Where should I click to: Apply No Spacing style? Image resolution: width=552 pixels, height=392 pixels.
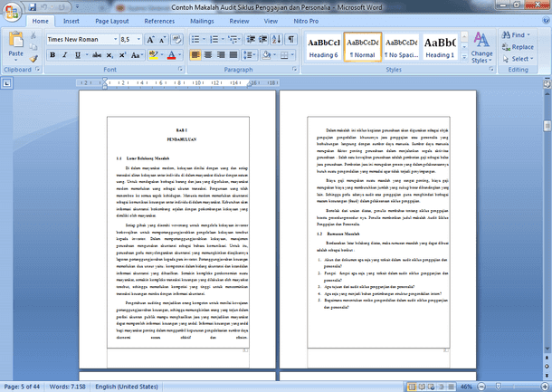click(401, 47)
